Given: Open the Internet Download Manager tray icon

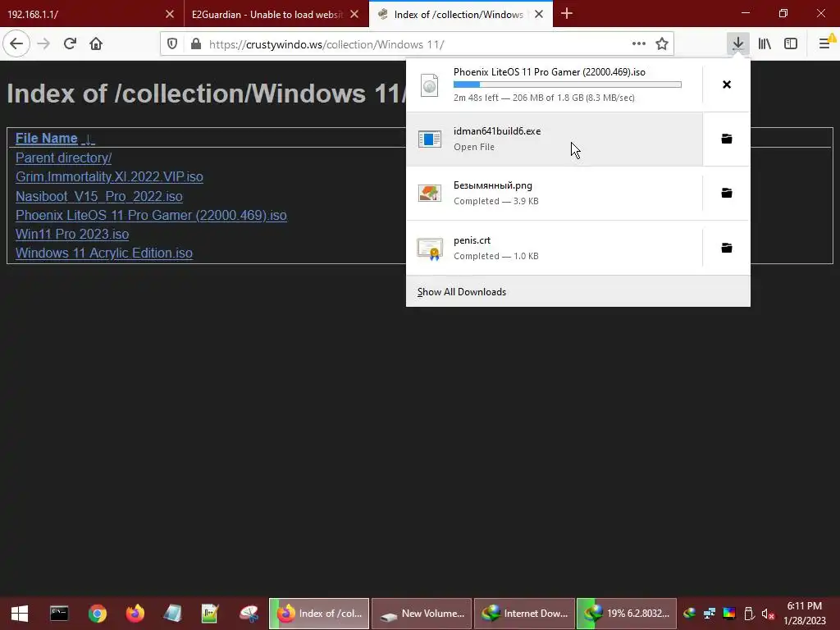Looking at the screenshot, I should tap(689, 614).
